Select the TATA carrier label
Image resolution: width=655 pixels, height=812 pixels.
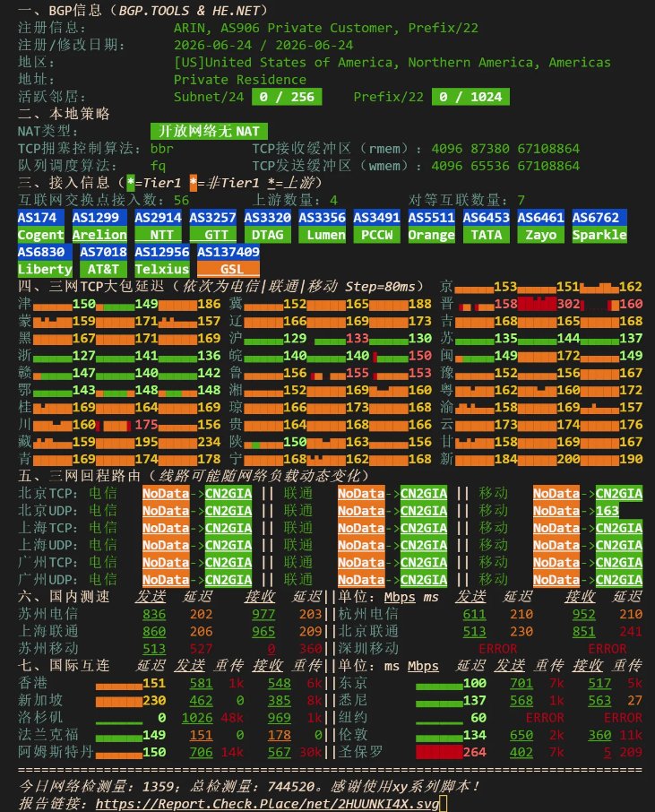pyautogui.click(x=487, y=235)
